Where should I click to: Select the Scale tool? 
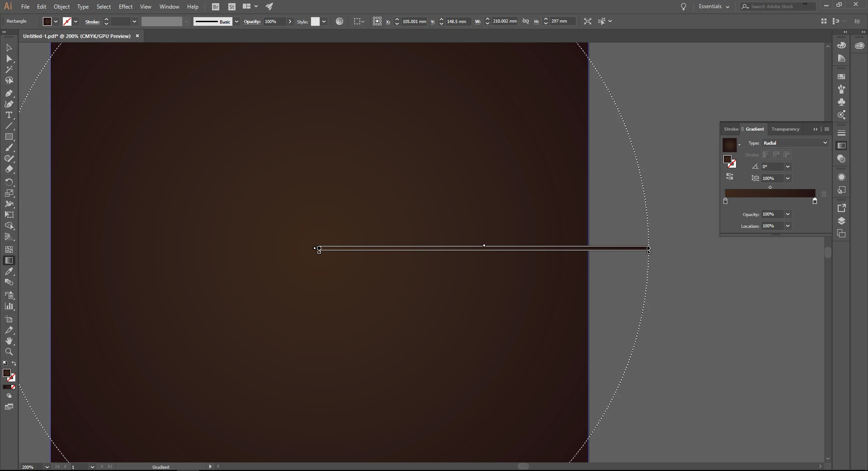coord(9,193)
